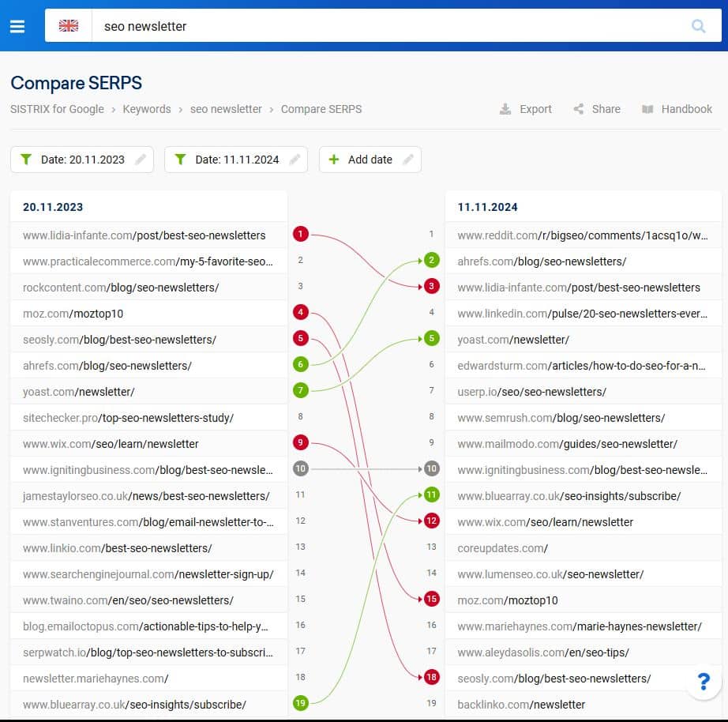Click gray position 10 marker, right column

pyautogui.click(x=431, y=468)
